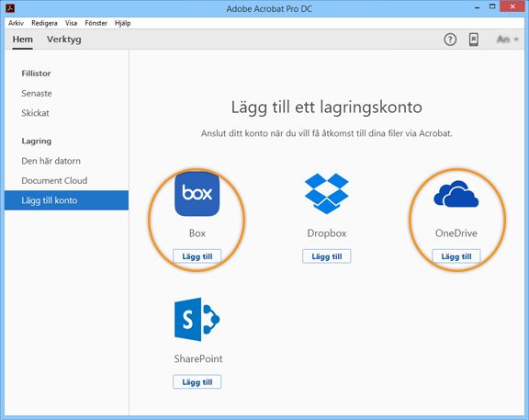Screen dimensions: 529x420
Task: Select Document Cloud in sidebar
Action: pyautogui.click(x=54, y=181)
